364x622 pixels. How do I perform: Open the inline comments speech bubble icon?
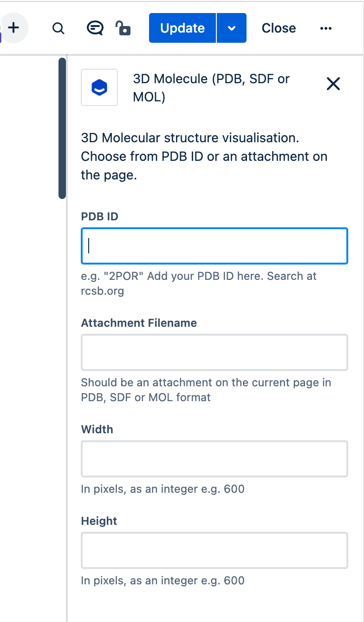(x=95, y=28)
